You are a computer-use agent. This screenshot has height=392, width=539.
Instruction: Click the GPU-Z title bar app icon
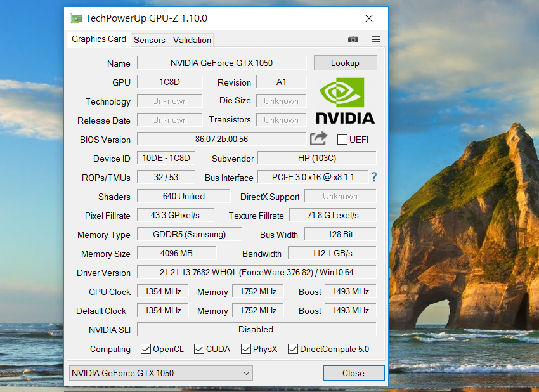coord(75,18)
